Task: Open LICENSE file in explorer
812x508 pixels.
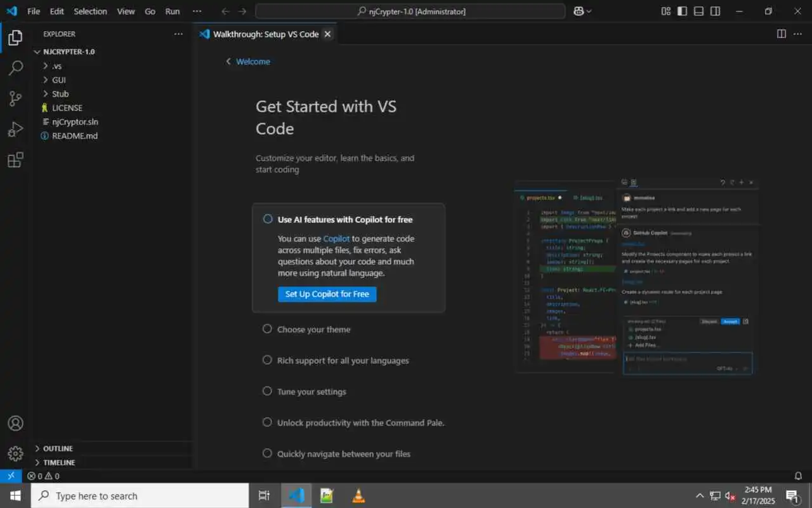Action: pyautogui.click(x=114, y=108)
